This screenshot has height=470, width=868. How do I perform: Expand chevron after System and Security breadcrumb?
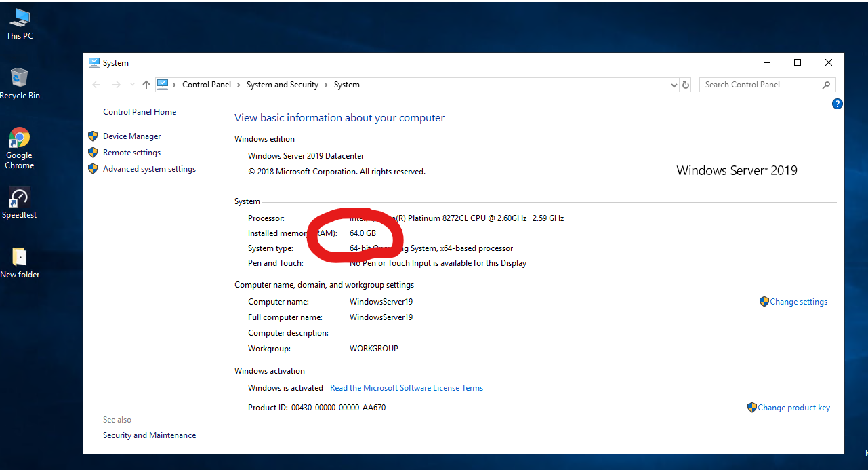326,85
